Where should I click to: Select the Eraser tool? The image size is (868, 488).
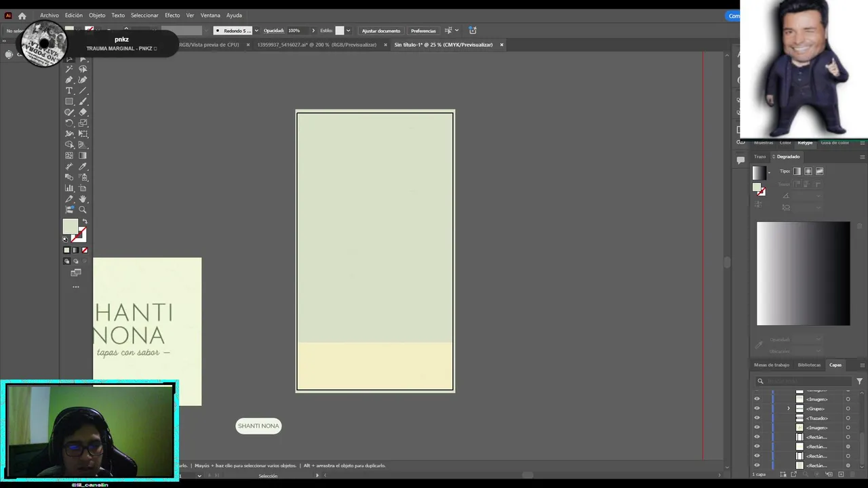click(x=83, y=113)
